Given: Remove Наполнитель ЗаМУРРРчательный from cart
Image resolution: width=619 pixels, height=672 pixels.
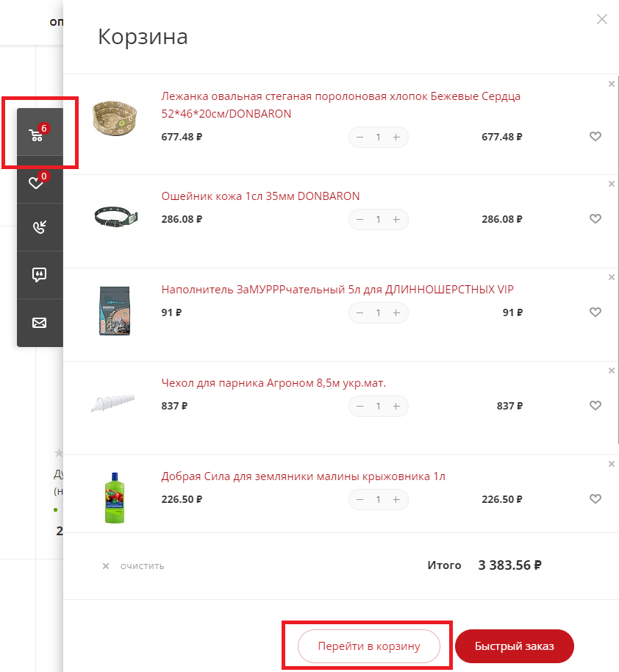Looking at the screenshot, I should point(612,277).
